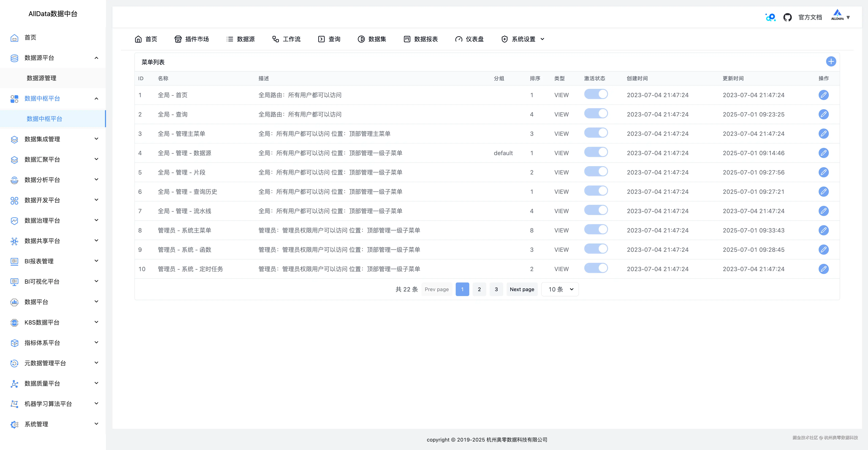Turn off 管理员 - 系统 - 定时任务 activation
Viewport: 868px width, 450px height.
[x=596, y=268]
